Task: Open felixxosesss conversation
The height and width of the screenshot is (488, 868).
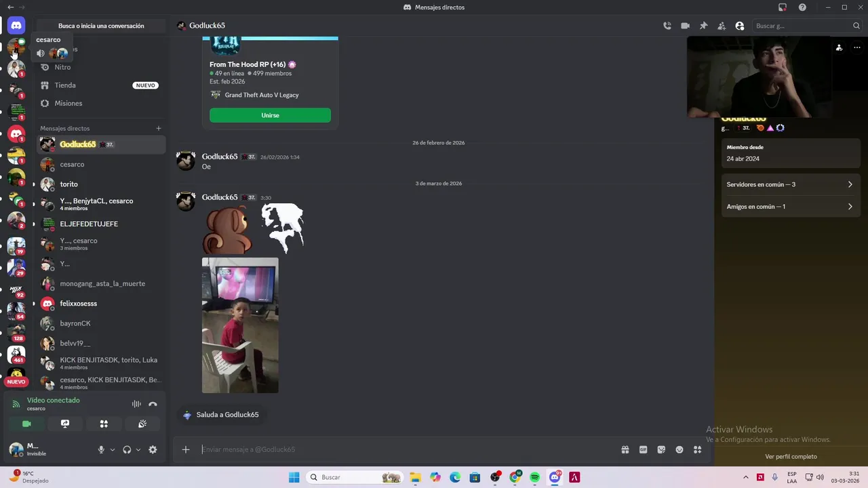Action: point(101,304)
